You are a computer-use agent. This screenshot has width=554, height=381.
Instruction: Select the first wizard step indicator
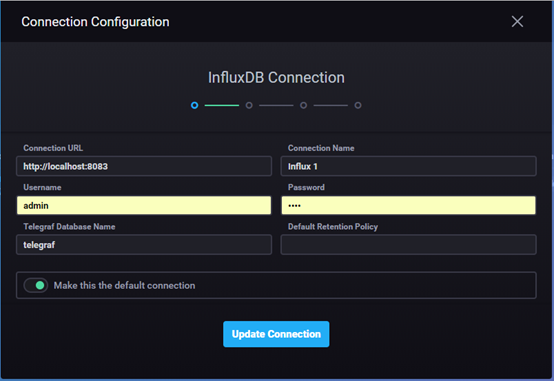(x=194, y=105)
